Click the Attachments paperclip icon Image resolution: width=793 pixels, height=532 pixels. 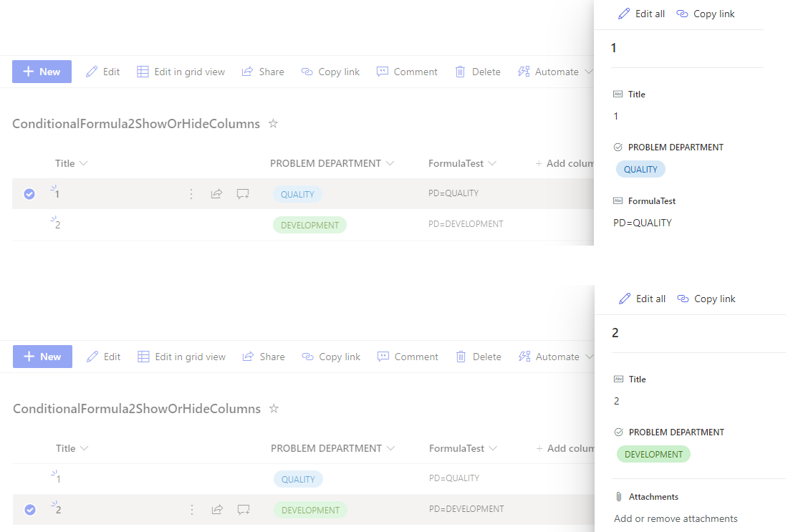click(x=618, y=496)
